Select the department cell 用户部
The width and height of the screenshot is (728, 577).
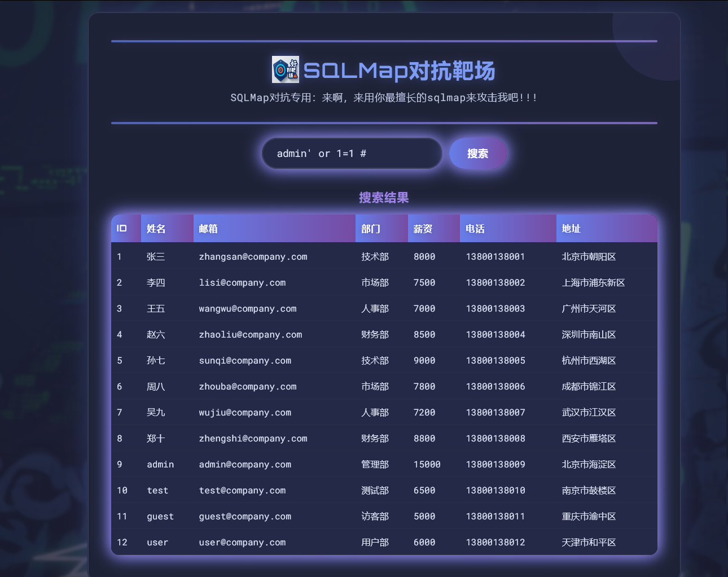point(375,543)
